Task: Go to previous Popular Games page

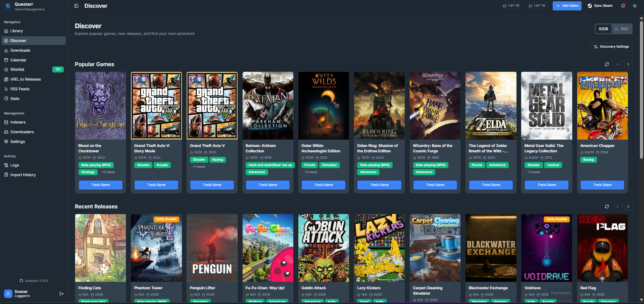Action: (x=617, y=64)
